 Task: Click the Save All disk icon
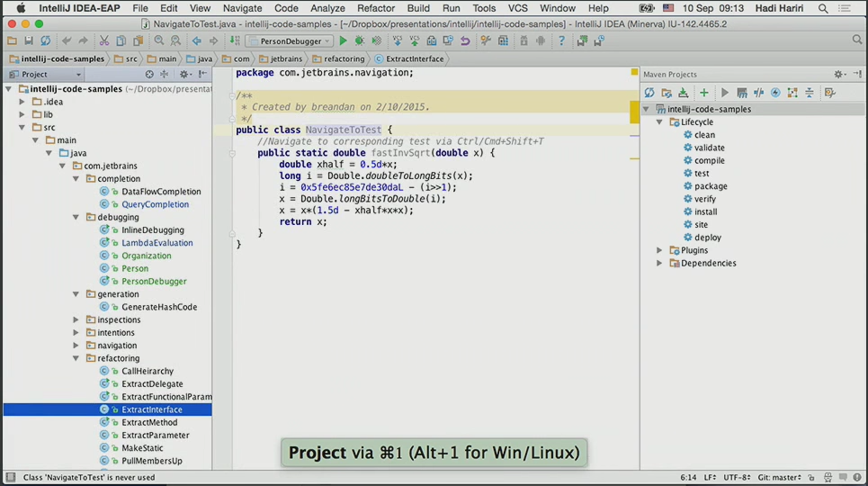coord(28,41)
